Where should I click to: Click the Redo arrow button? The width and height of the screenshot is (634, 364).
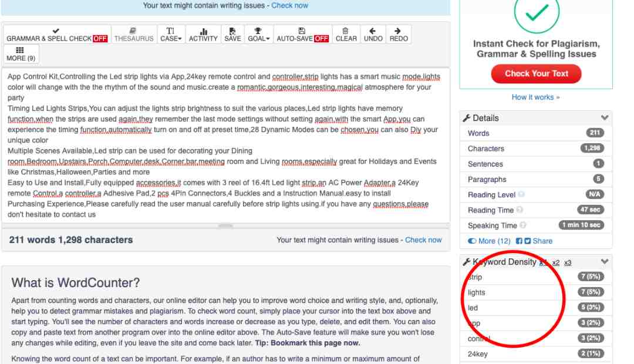(398, 35)
